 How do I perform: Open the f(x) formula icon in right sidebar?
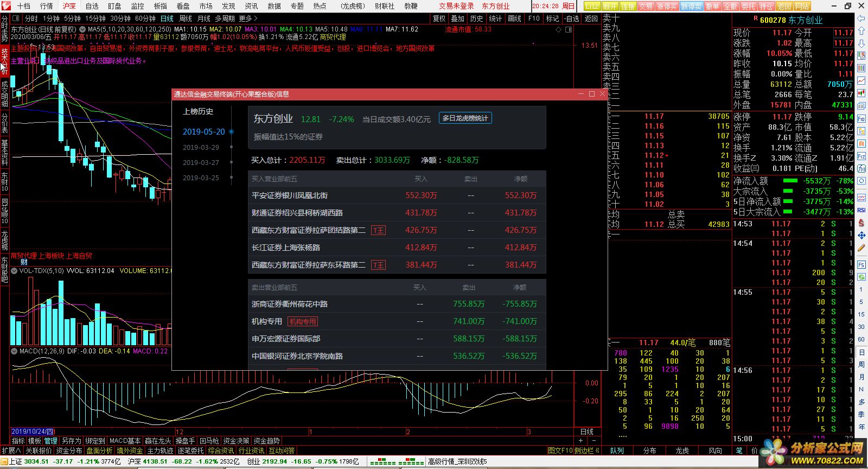[x=861, y=169]
